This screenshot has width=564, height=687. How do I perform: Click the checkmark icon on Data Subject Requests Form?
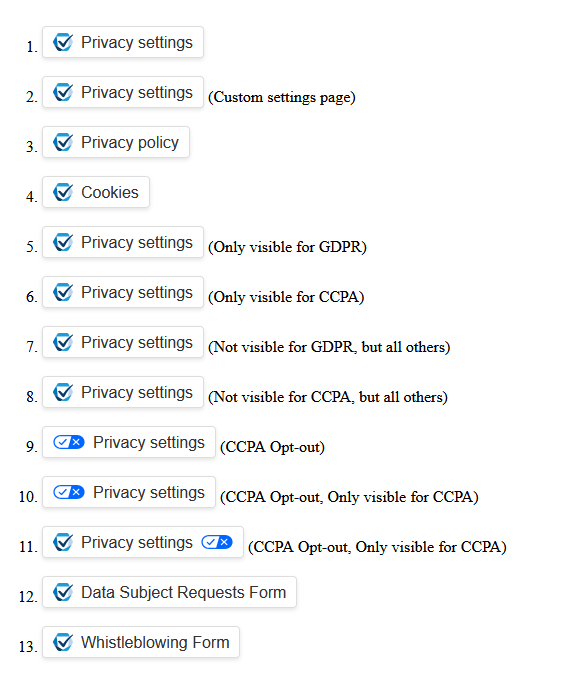[x=63, y=592]
